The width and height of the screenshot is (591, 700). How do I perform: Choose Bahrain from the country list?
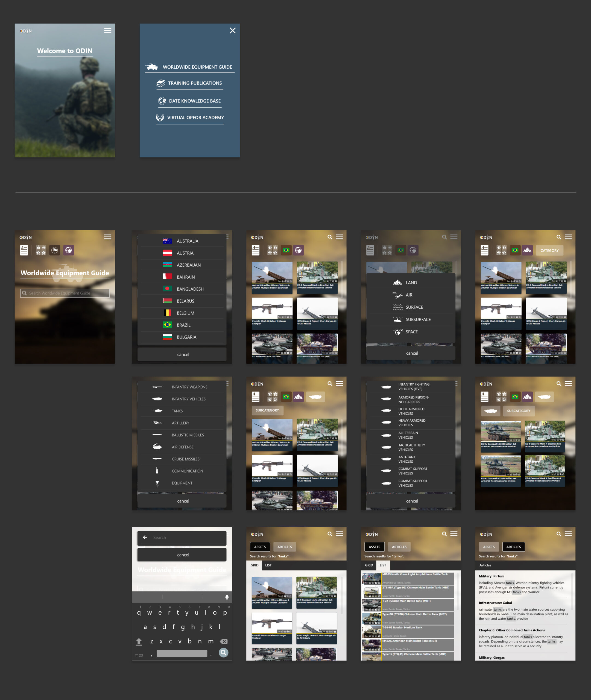click(x=182, y=277)
